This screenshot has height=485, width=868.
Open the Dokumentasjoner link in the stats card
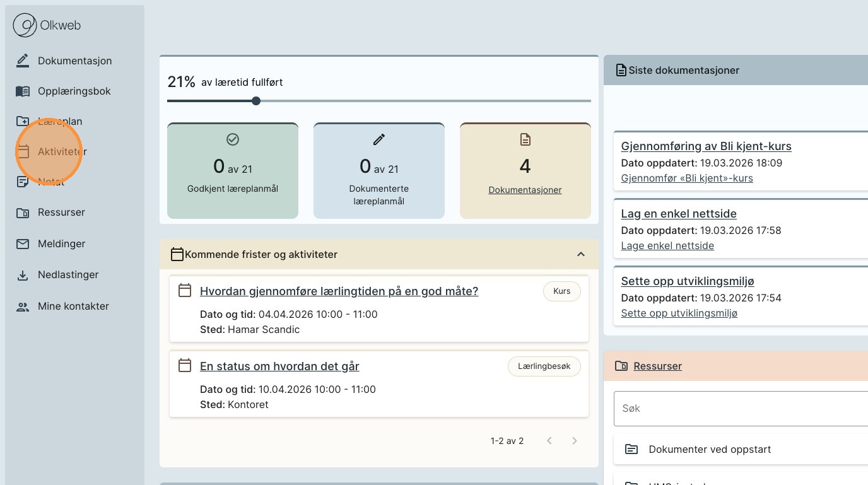click(x=525, y=190)
